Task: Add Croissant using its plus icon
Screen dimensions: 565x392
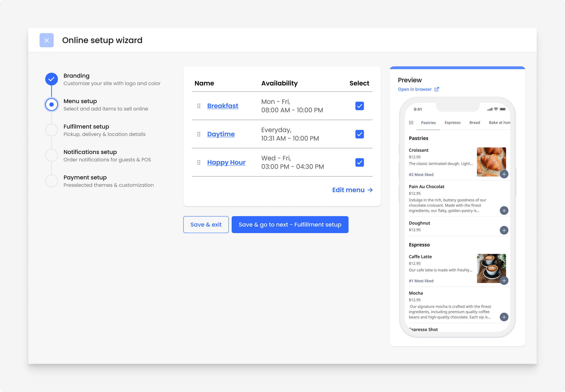Action: pos(505,174)
